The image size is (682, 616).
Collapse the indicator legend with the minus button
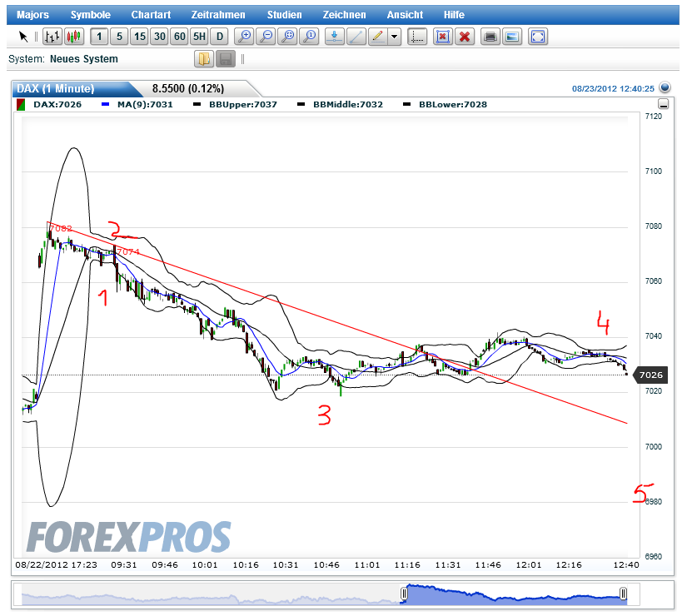(x=662, y=103)
